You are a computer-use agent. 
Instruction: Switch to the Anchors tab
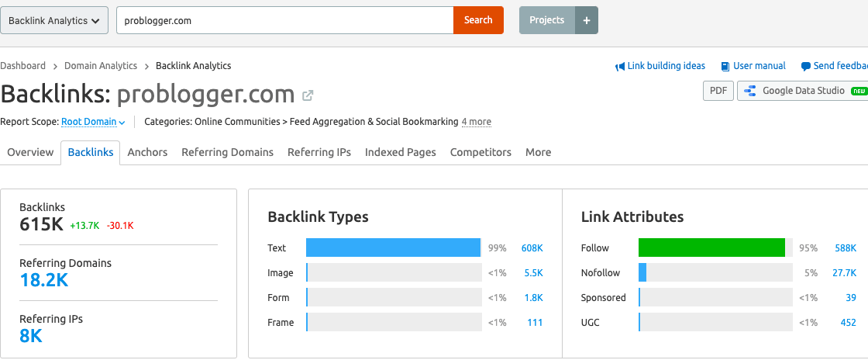[147, 152]
